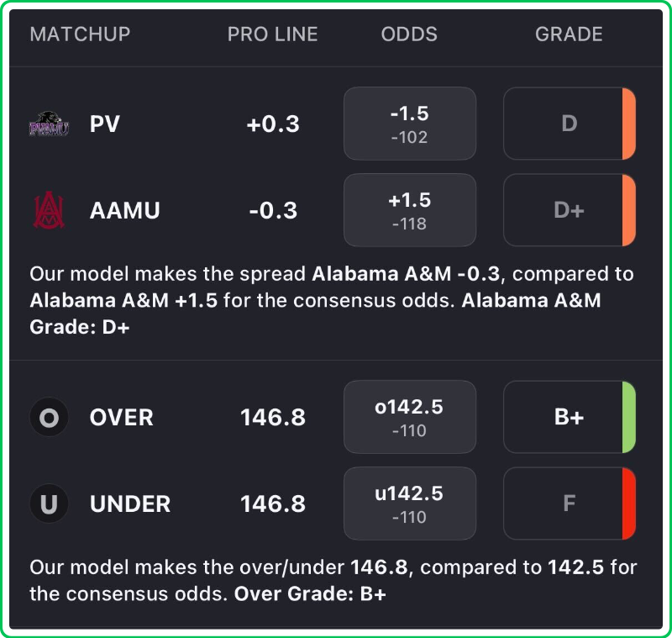Select the AAMU +1.5 odds box
Image resolution: width=672 pixels, height=638 pixels.
click(410, 210)
